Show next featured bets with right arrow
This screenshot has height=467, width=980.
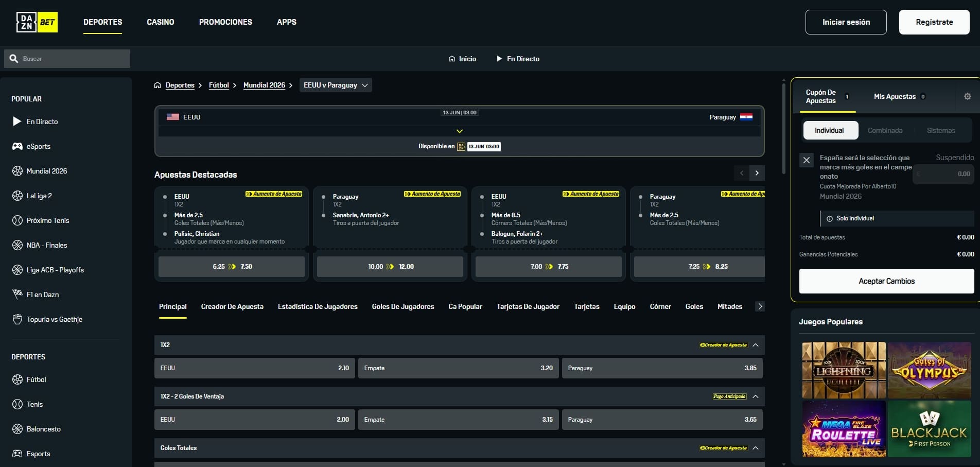tap(757, 173)
